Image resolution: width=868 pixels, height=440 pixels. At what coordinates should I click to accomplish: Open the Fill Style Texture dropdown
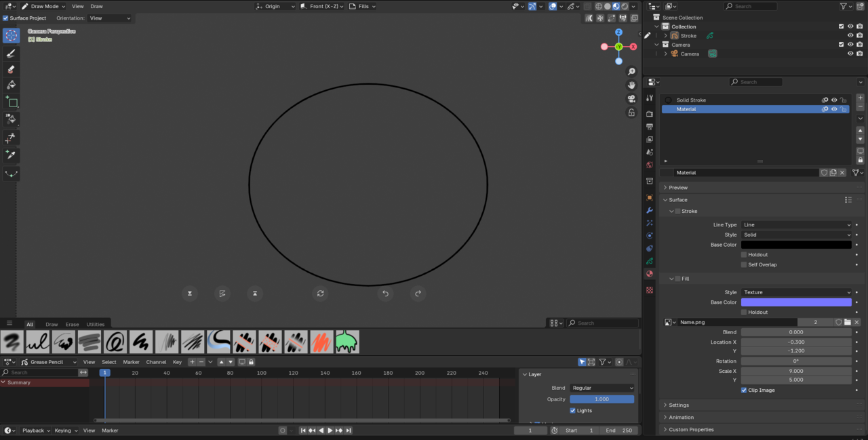click(796, 292)
